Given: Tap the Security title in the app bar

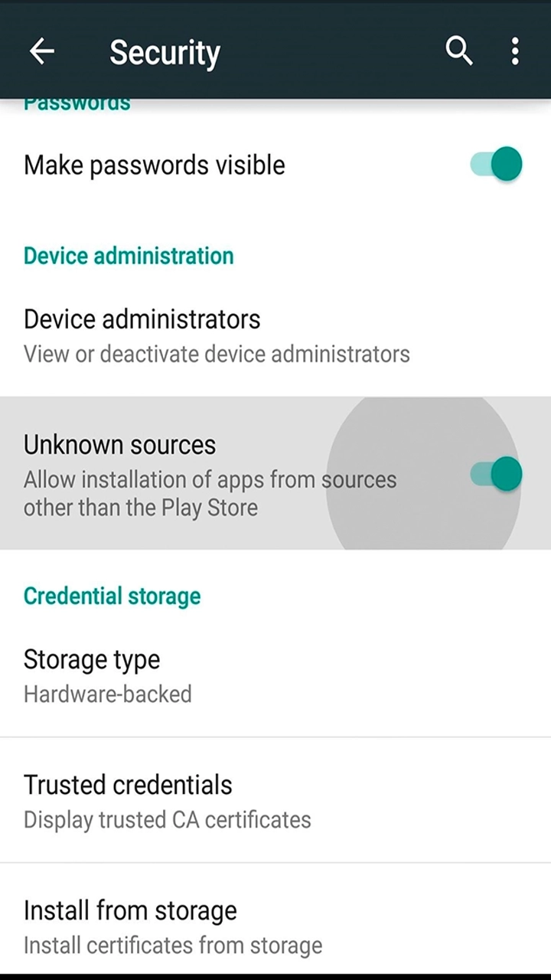Looking at the screenshot, I should (165, 52).
